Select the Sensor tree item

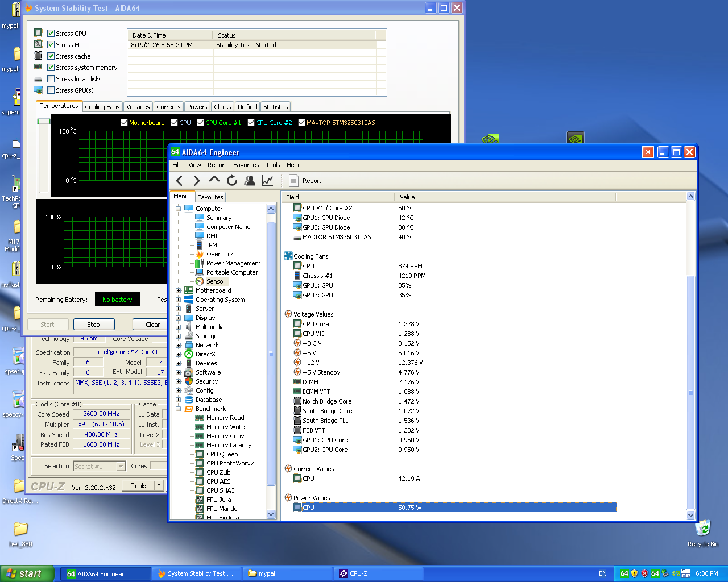coord(216,281)
